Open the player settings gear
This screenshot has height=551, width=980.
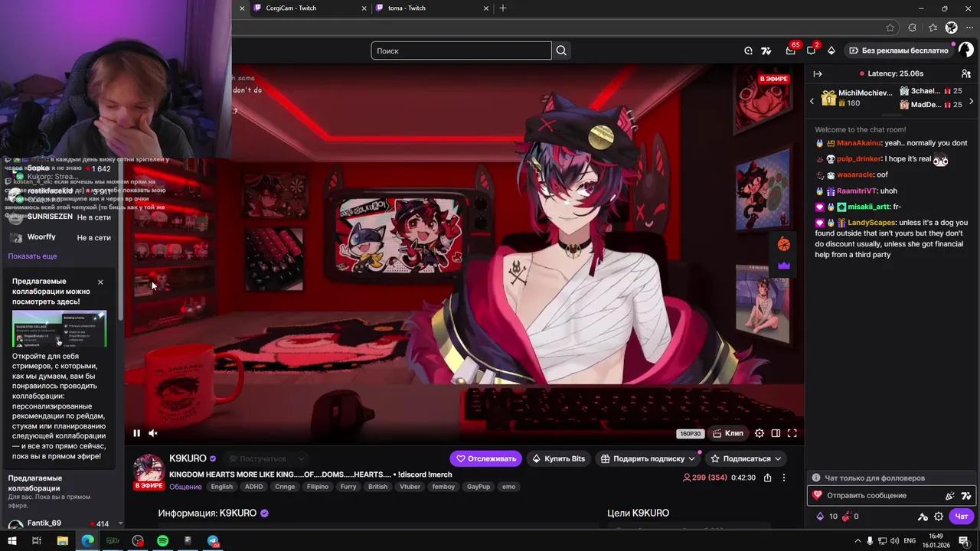coord(759,433)
